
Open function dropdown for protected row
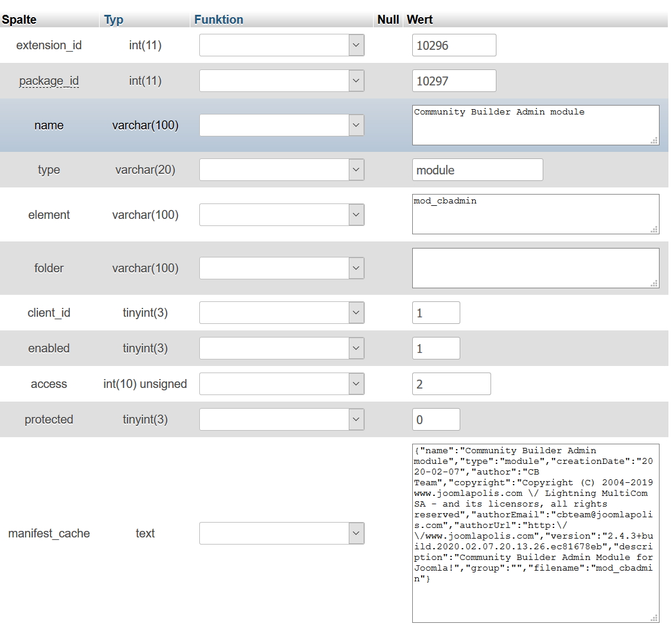click(x=282, y=419)
